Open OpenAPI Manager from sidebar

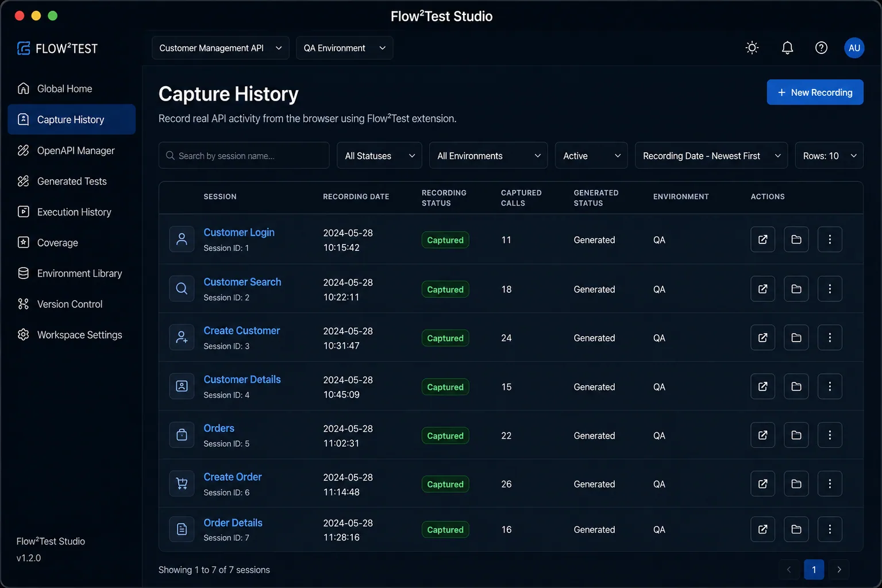click(x=71, y=150)
